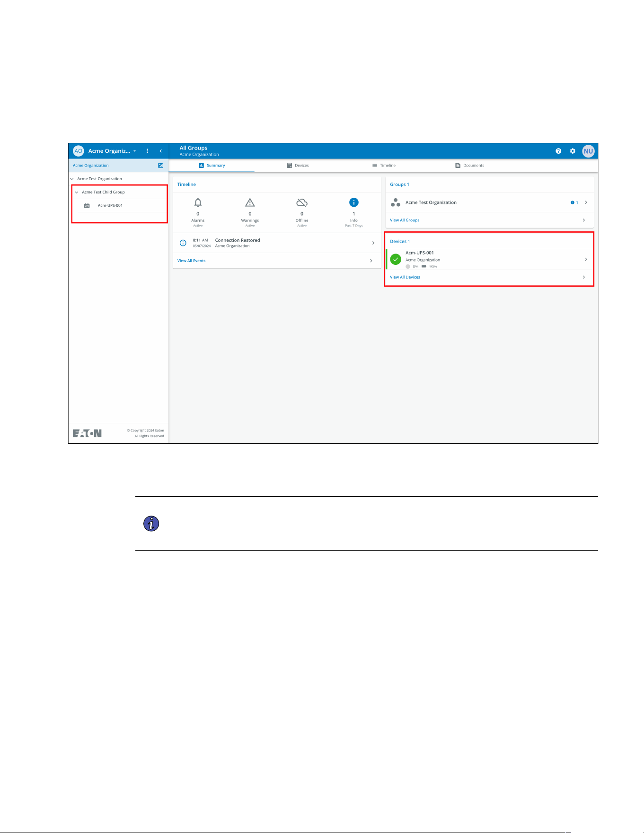Image resolution: width=644 pixels, height=833 pixels.
Task: Collapse the Acme Test Organization tree node
Action: (x=72, y=179)
